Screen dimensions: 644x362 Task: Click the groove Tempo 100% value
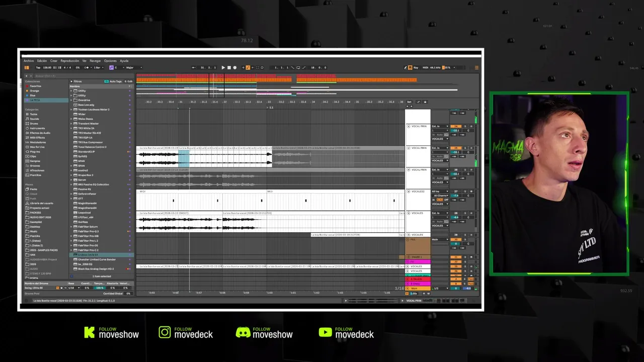click(100, 288)
